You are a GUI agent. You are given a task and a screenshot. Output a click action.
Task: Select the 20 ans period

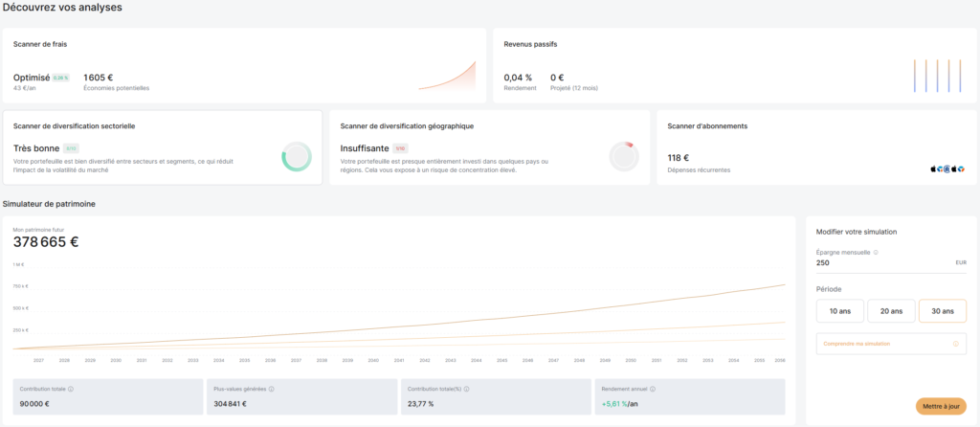890,311
